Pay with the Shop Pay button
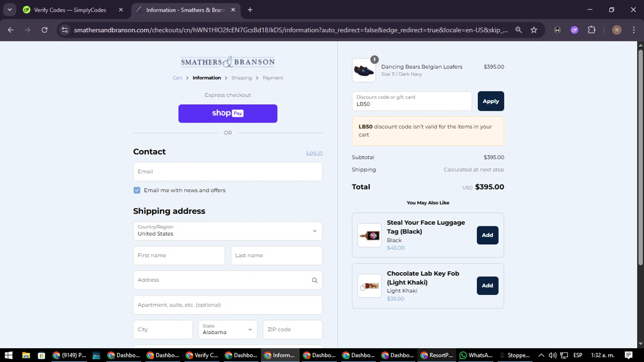 pos(228,113)
